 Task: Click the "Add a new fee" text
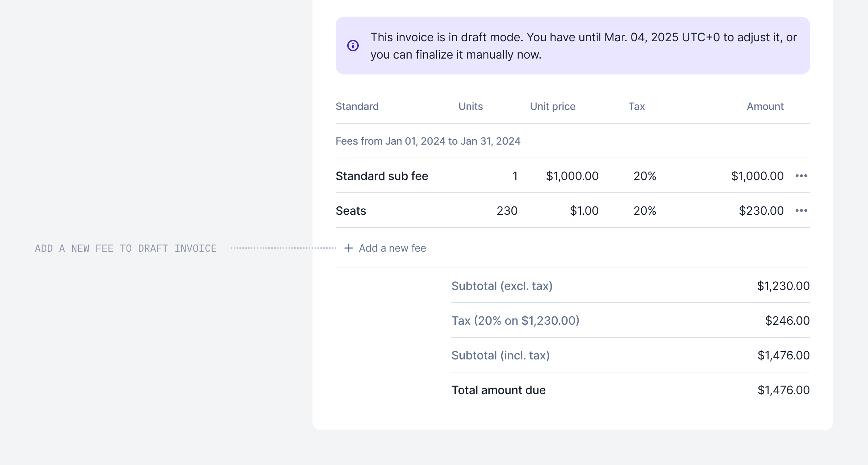(x=392, y=248)
